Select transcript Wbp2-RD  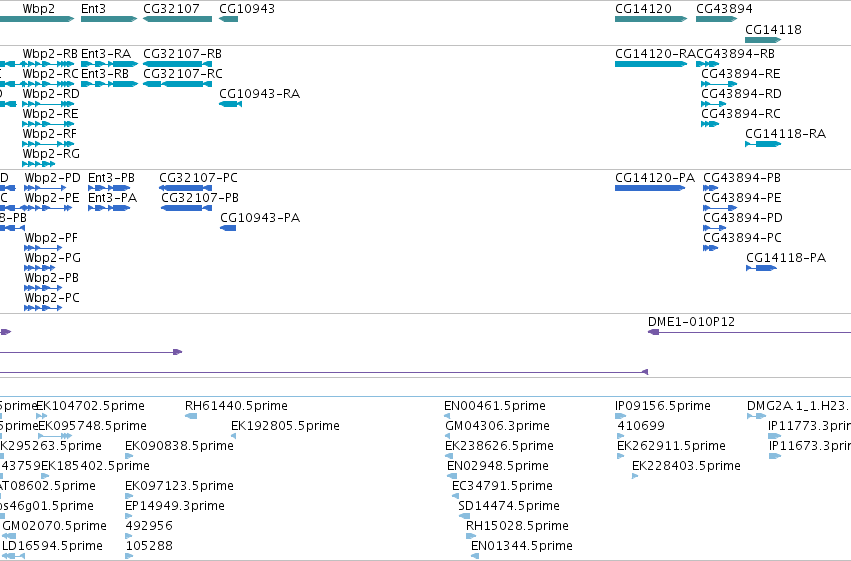tap(48, 104)
